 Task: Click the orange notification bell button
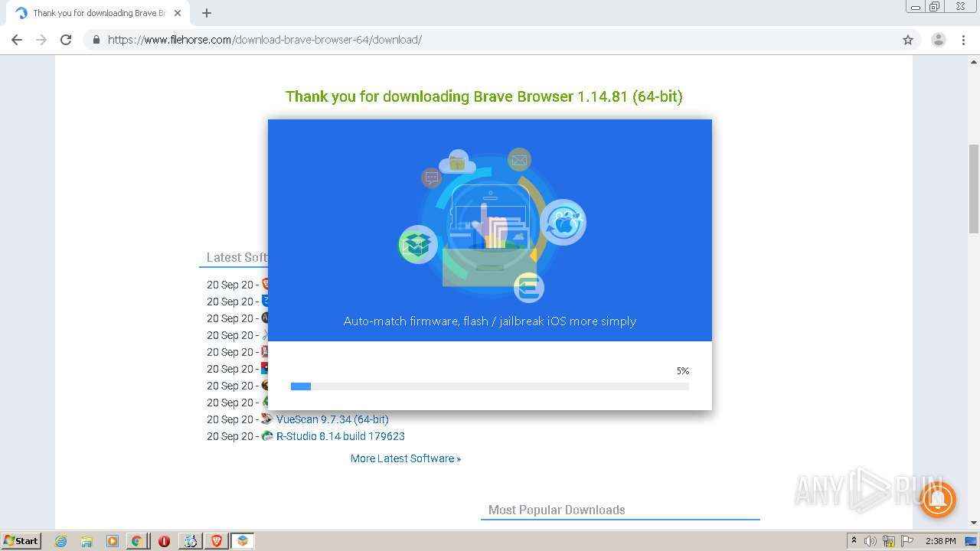[x=937, y=499]
